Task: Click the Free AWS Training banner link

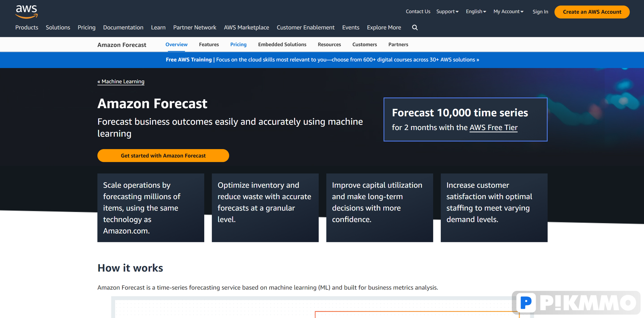Action: (x=322, y=60)
